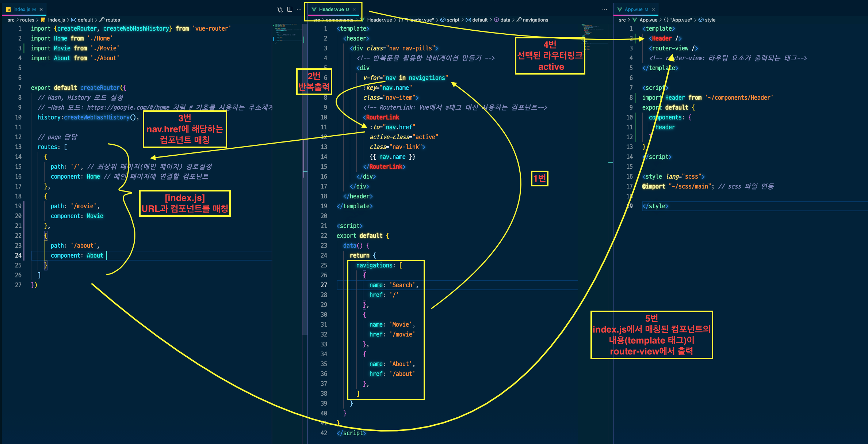Switch to the App.vue tab
868x444 pixels.
pyautogui.click(x=635, y=9)
